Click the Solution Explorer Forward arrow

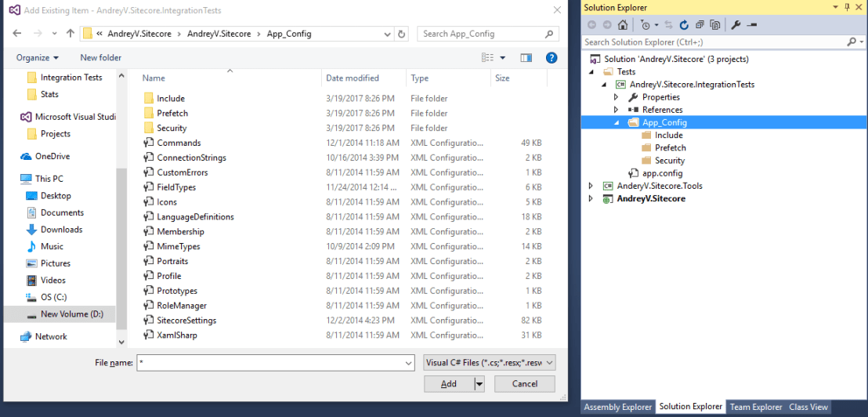click(x=607, y=24)
